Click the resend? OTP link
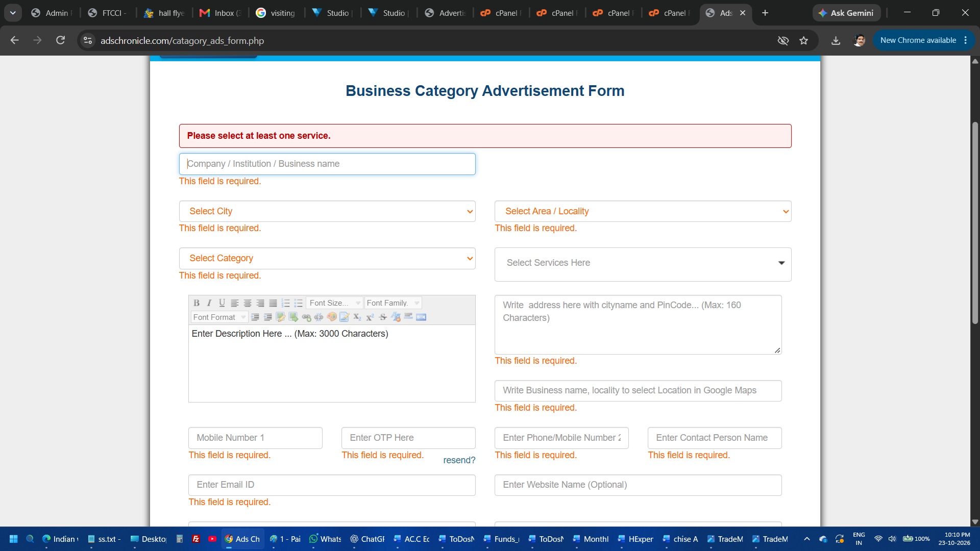Viewport: 980px width, 551px height. (459, 460)
